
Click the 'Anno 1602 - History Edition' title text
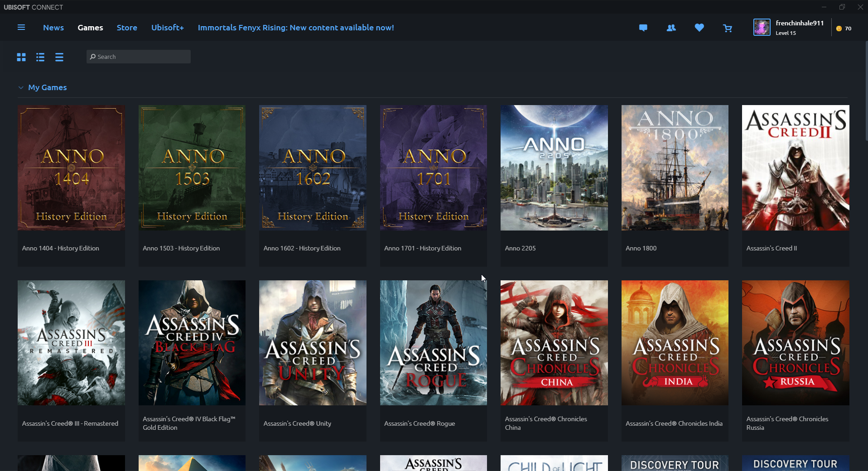pyautogui.click(x=302, y=248)
